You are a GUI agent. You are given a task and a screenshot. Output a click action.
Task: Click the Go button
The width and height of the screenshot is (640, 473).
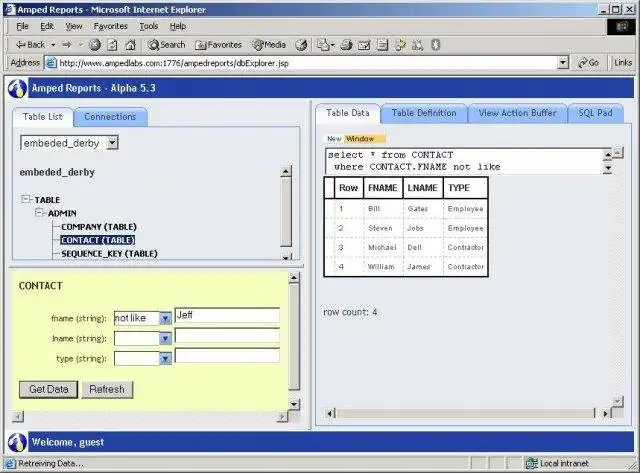click(x=589, y=63)
